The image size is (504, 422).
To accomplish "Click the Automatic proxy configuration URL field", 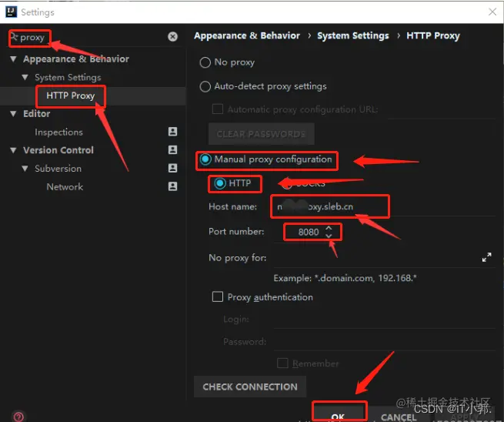I will 441,110.
